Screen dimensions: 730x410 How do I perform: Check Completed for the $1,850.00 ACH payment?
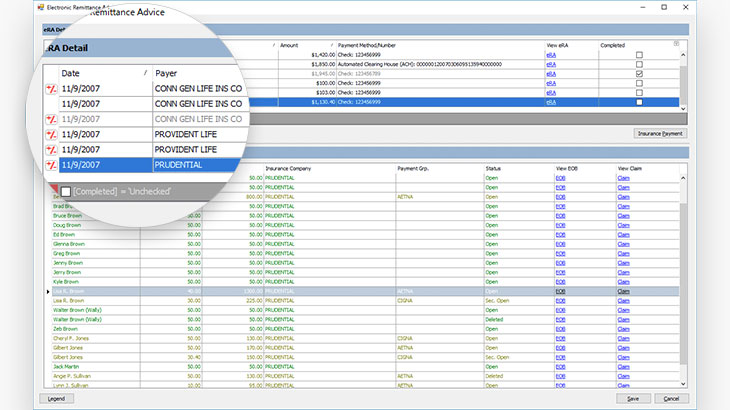coord(639,64)
